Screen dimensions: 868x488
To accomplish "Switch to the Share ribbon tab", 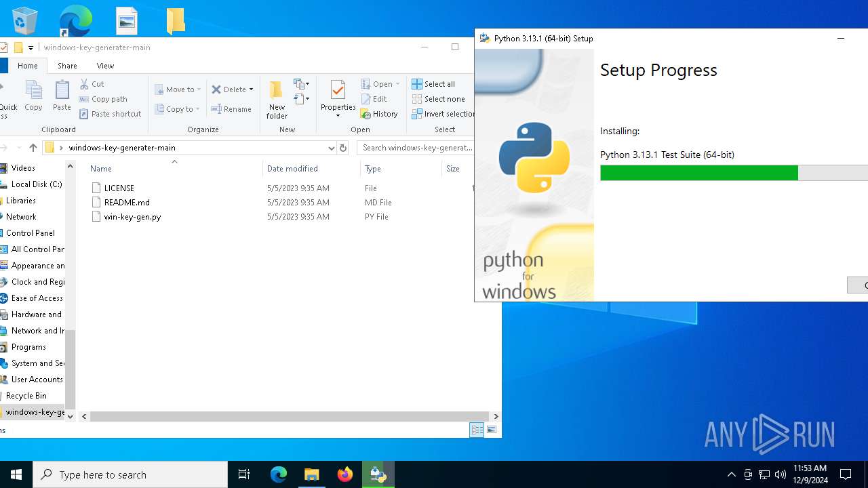I will tap(67, 66).
